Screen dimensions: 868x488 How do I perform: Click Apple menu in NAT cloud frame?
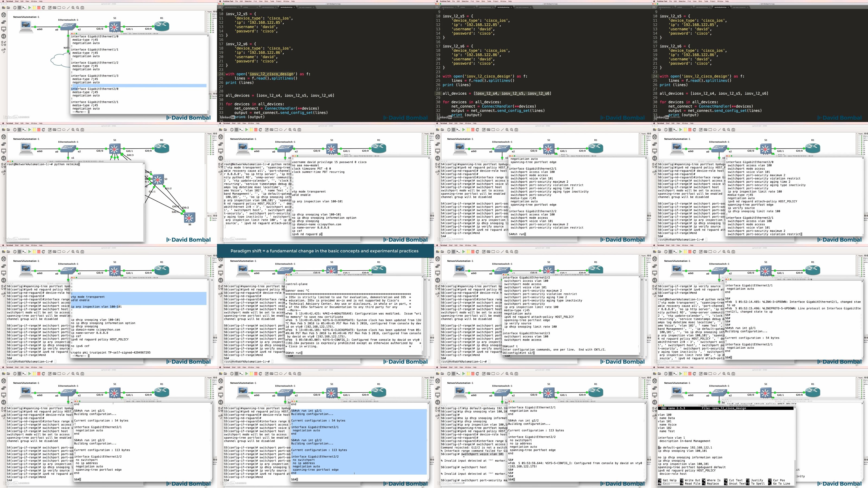tap(3, 1)
